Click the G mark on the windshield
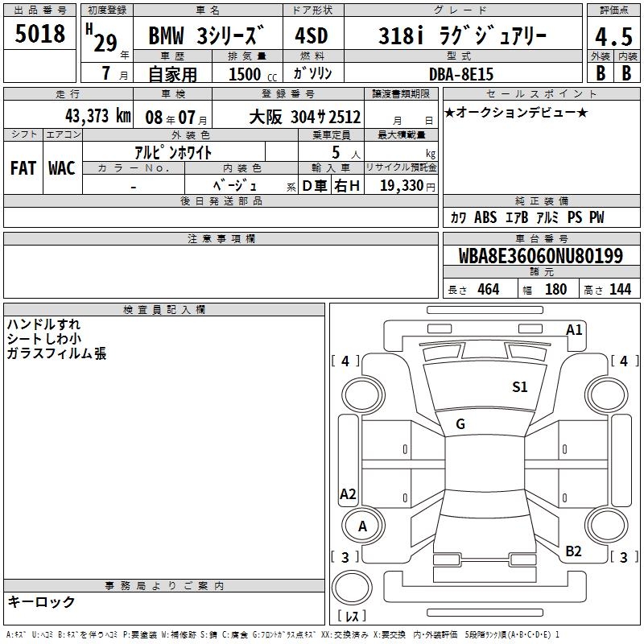The height and width of the screenshot is (644, 644). click(x=460, y=424)
